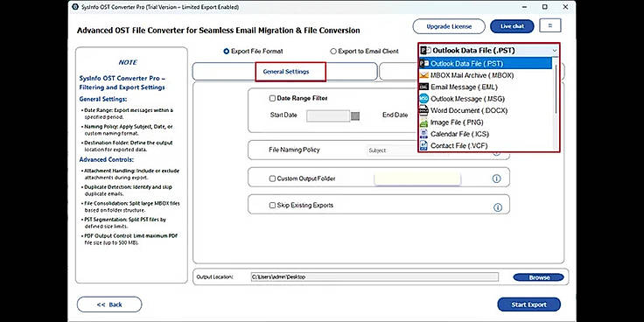The width and height of the screenshot is (644, 322).
Task: Click the "Advanced Controls:" heading
Action: click(x=107, y=160)
